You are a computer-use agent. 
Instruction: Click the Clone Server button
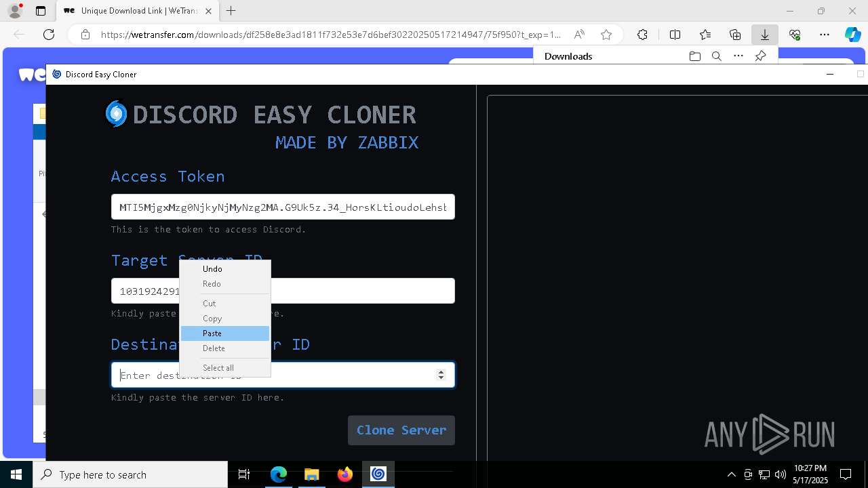click(x=401, y=430)
